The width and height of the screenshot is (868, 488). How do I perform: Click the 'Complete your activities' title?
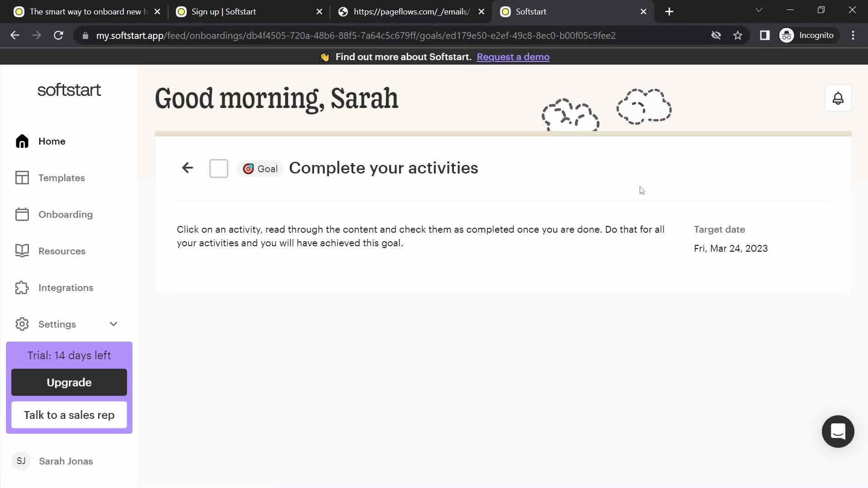[383, 168]
